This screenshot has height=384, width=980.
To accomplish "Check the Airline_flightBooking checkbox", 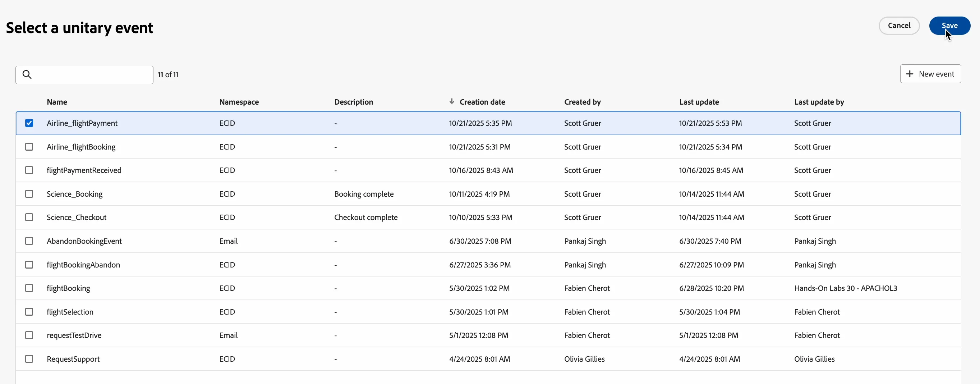I will tap(29, 147).
